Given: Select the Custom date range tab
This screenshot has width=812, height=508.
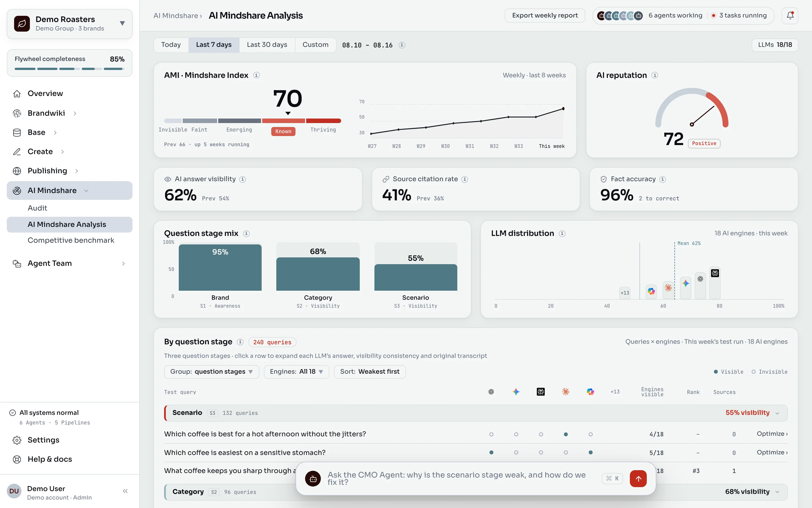Looking at the screenshot, I should (315, 45).
